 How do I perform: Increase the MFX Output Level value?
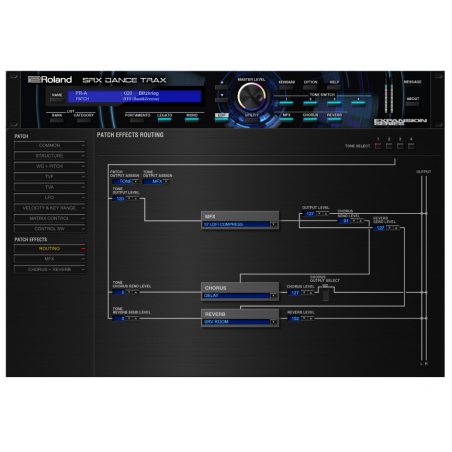point(326,214)
